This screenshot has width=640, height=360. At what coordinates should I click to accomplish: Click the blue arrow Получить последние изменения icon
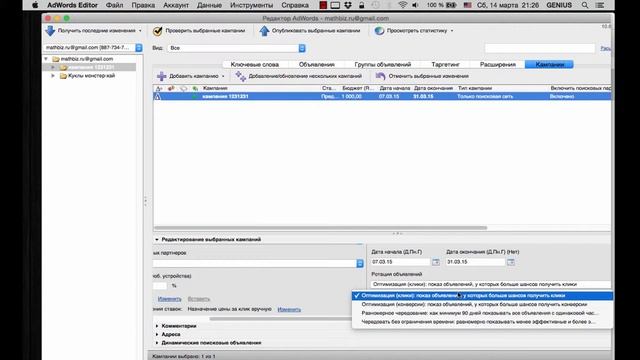point(50,31)
